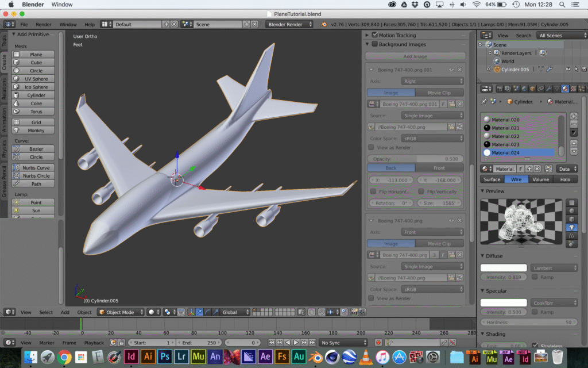Click the Texture properties checkerboard icon
588x368 pixels.
[572, 89]
